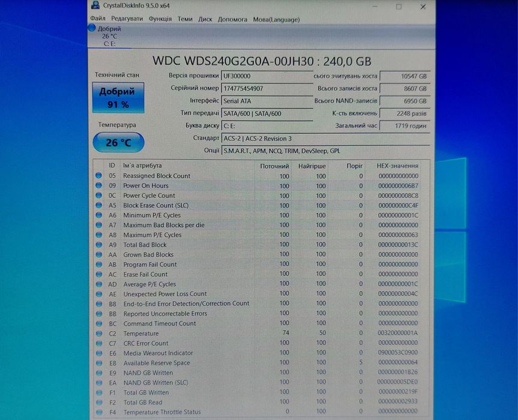
Task: Open the Файл menu
Action: pos(97,19)
